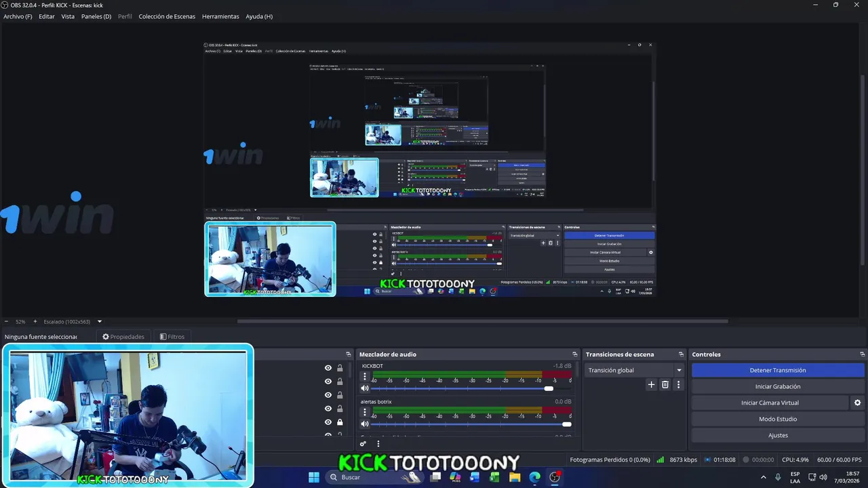This screenshot has height=488, width=868.
Task: Undock the Mezclador de audio panel
Action: pos(575,354)
